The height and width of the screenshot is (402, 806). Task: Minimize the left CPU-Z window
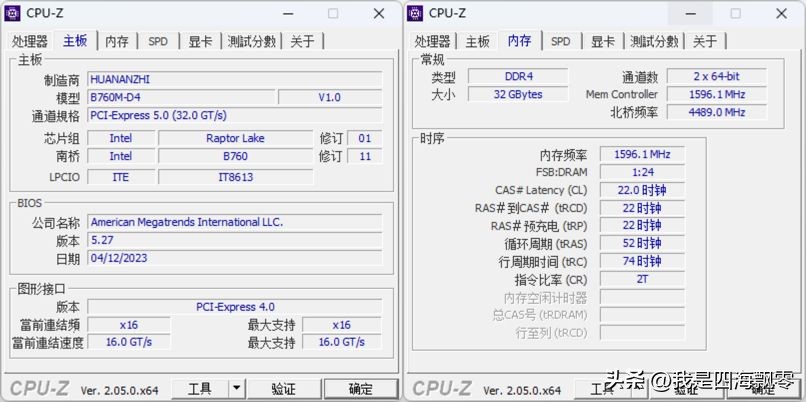pyautogui.click(x=288, y=13)
